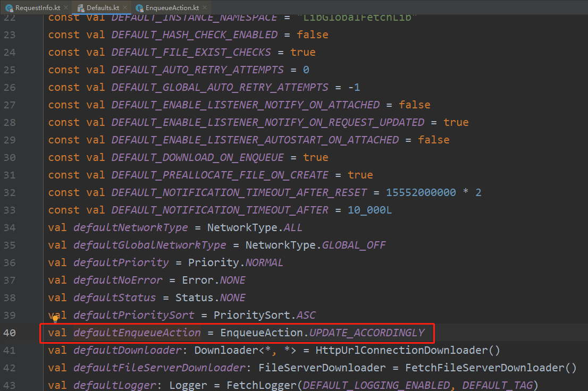Screen dimensions: 588x391
Task: Click FetchFileServerDownloader() constructor call
Action: [491, 368]
